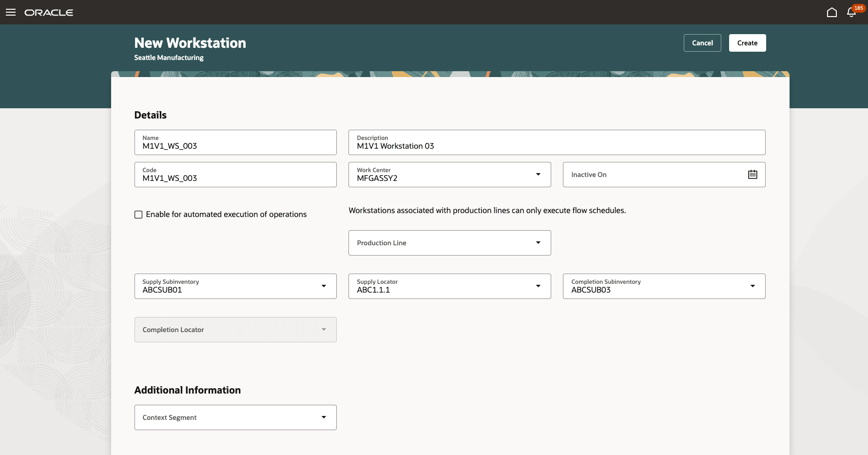Click the Oracle logo
The height and width of the screenshot is (455, 868).
[49, 12]
